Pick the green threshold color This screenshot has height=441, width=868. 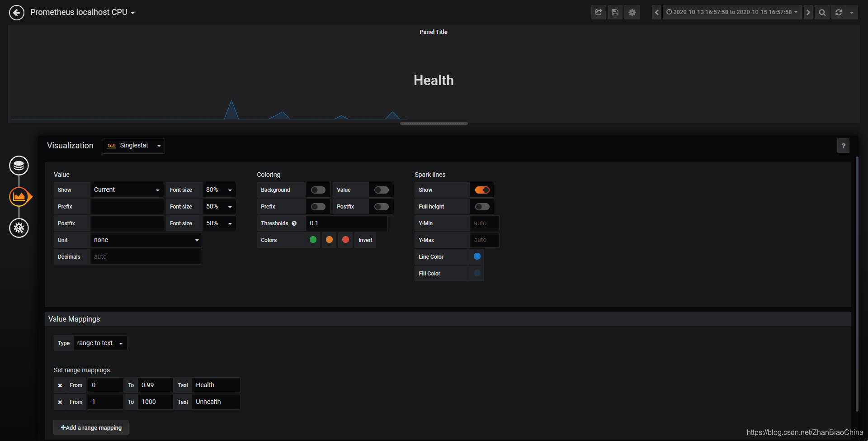tap(313, 240)
